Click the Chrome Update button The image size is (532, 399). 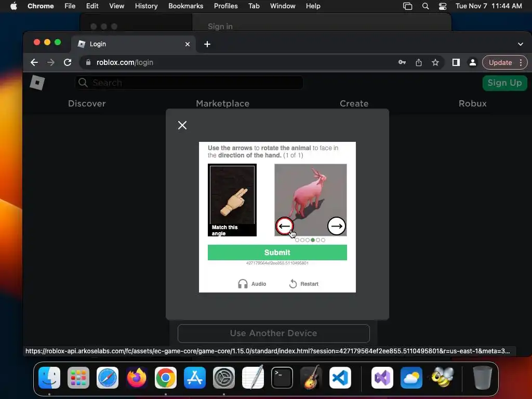click(500, 62)
